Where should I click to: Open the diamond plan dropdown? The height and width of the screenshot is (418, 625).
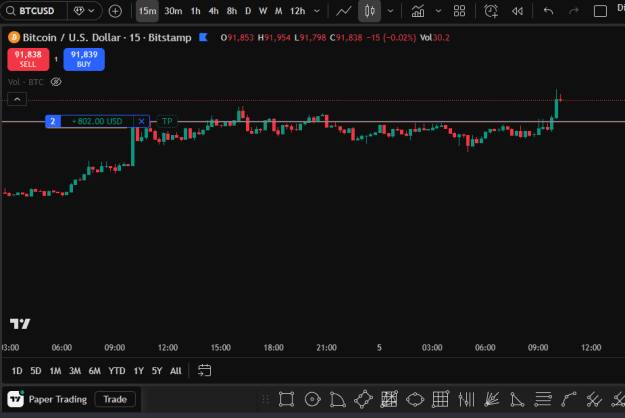point(84,11)
